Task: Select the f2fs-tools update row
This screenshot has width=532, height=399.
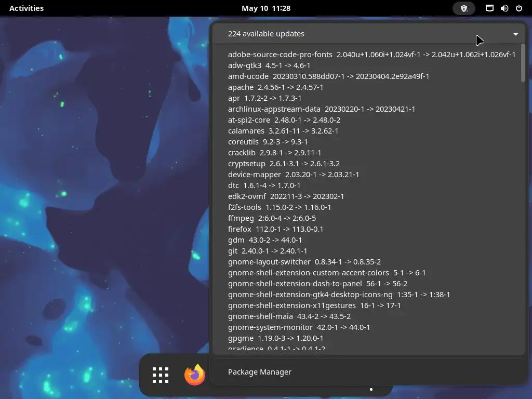Action: point(280,207)
